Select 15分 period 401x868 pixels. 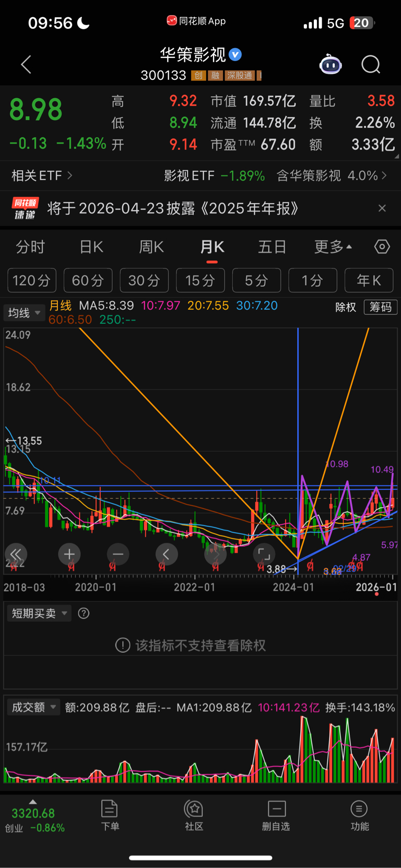(x=200, y=280)
